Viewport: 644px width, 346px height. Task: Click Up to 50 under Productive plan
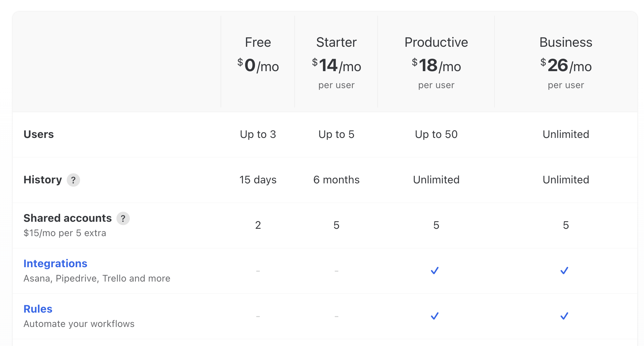(436, 134)
